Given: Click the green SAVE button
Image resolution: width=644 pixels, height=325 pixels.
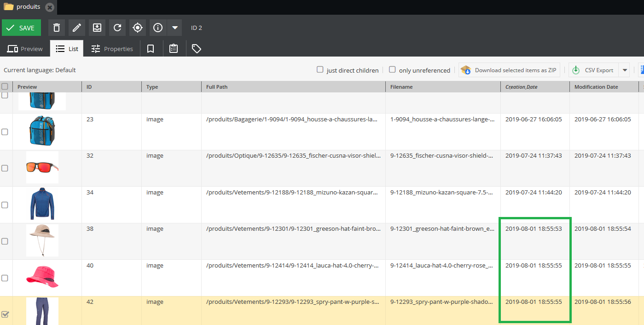Looking at the screenshot, I should coord(21,28).
